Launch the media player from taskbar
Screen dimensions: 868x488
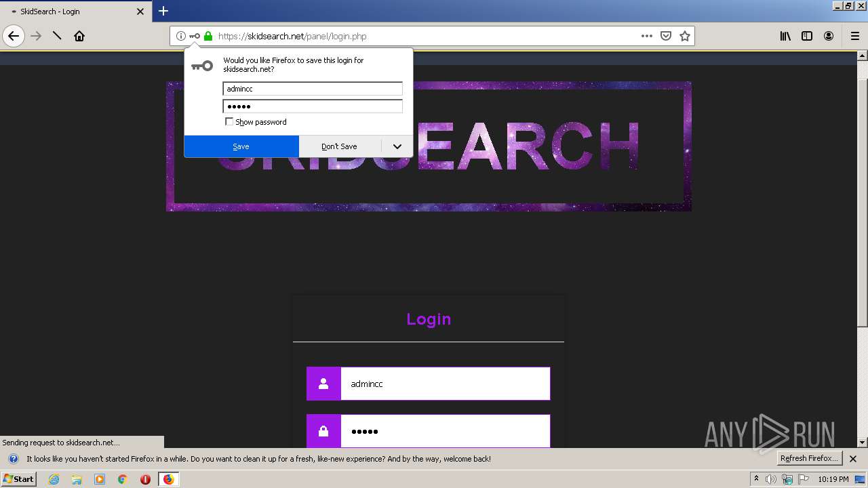[100, 479]
